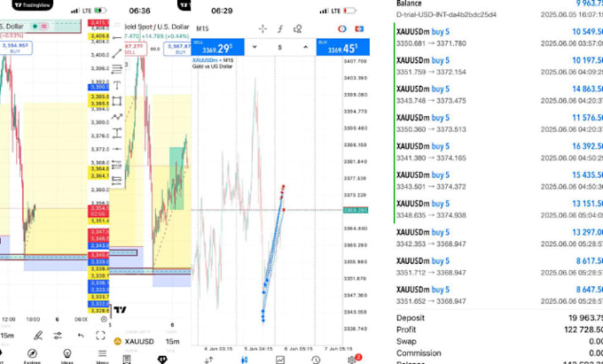Open the MetaTrader History clock tab
Image resolution: width=603 pixels, height=364 pixels.
[316, 360]
